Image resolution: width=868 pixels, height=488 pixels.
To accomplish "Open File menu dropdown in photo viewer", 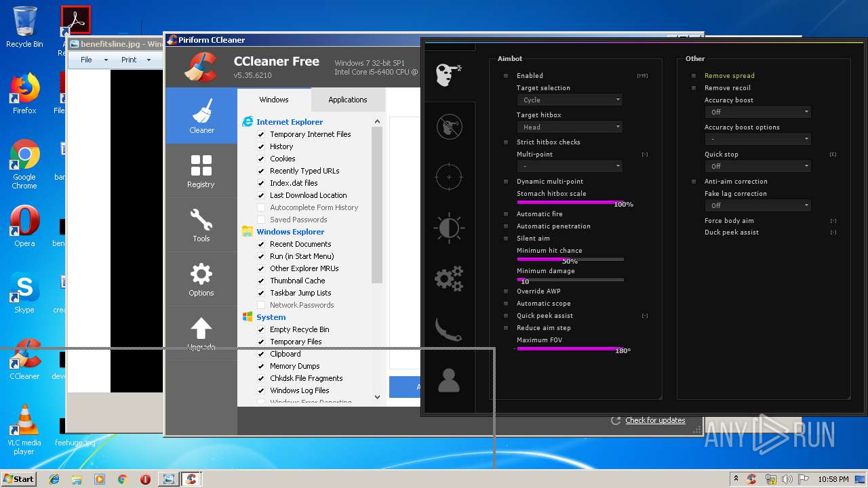I will tap(94, 60).
